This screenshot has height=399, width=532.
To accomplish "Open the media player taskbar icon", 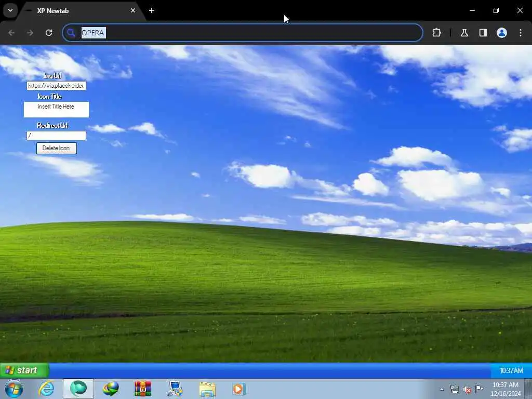I will pyautogui.click(x=239, y=389).
